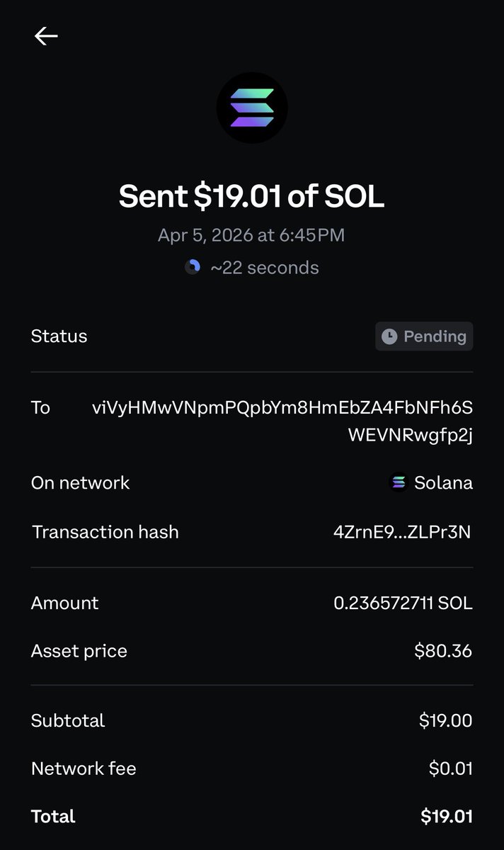Viewport: 504px width, 850px height.
Task: Tap the clock icon in Pending badge
Action: (x=389, y=336)
